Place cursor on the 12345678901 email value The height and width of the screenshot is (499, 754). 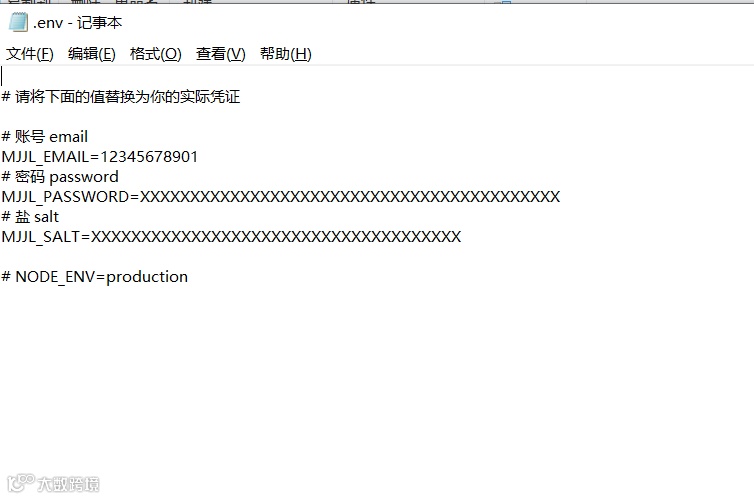tap(149, 157)
